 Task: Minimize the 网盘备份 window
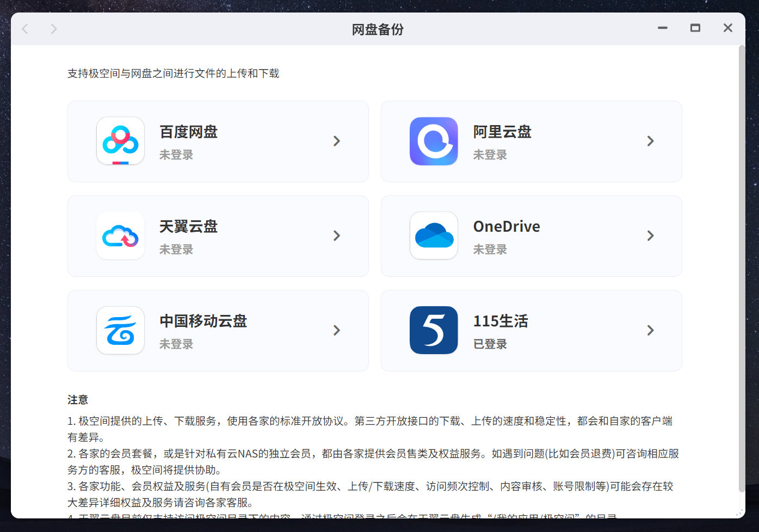coord(662,28)
